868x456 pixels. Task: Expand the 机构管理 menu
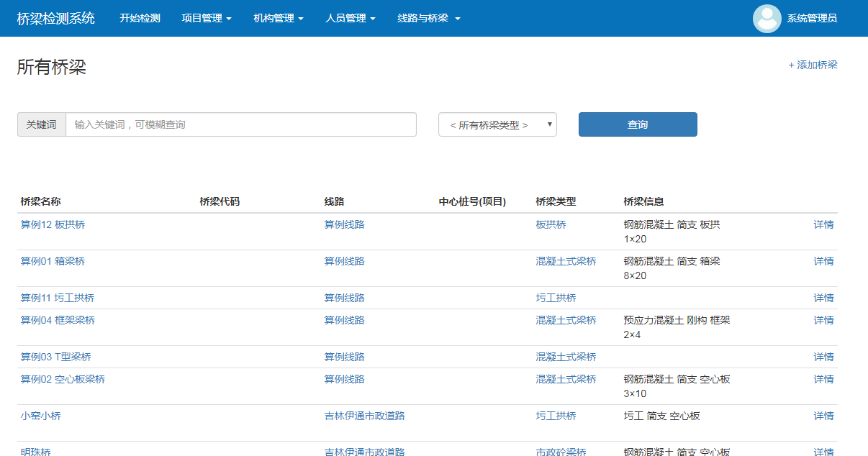(279, 19)
